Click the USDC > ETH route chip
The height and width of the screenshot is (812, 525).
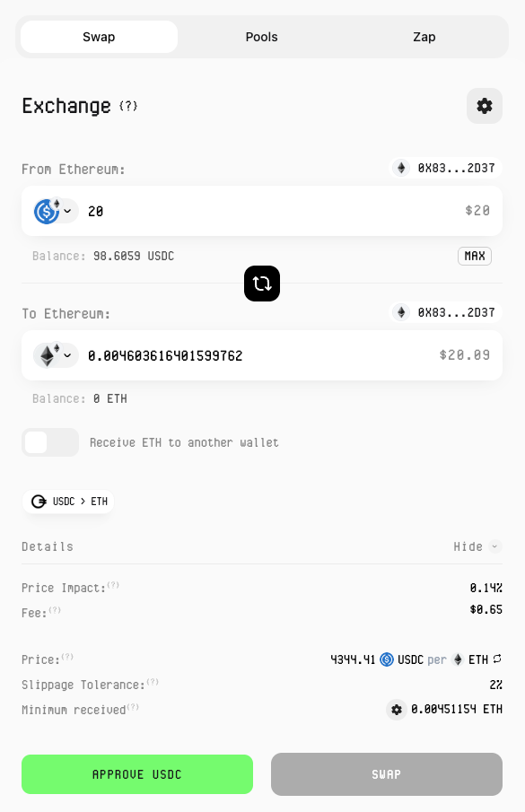tap(68, 502)
